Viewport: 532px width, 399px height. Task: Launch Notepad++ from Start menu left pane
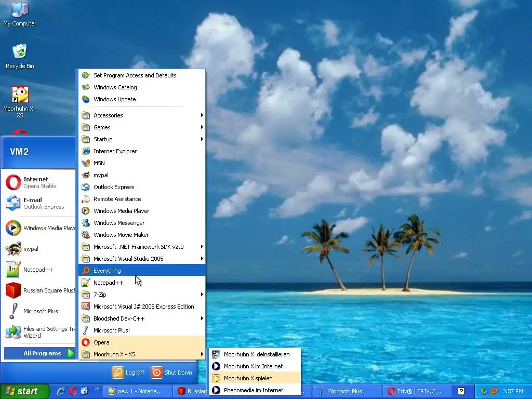[39, 270]
